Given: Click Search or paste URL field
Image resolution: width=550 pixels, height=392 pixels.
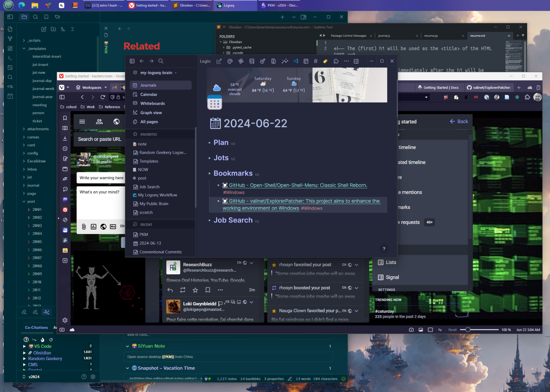Looking at the screenshot, I should pos(99,139).
